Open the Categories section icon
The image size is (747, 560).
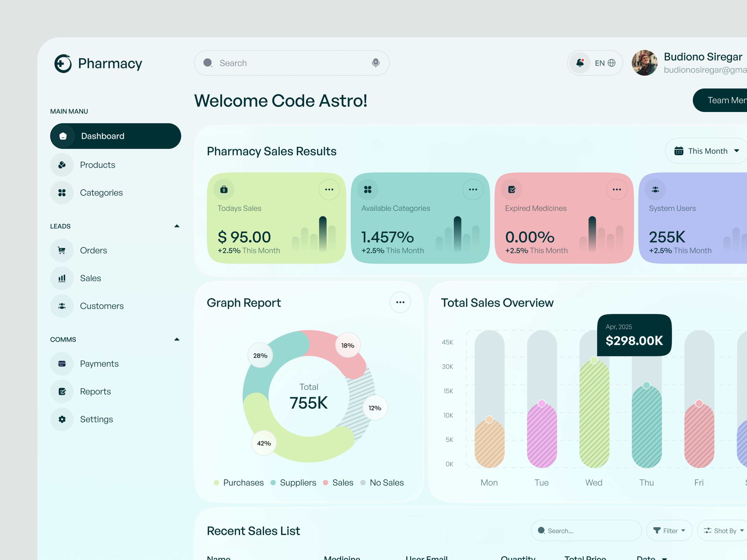(x=62, y=192)
